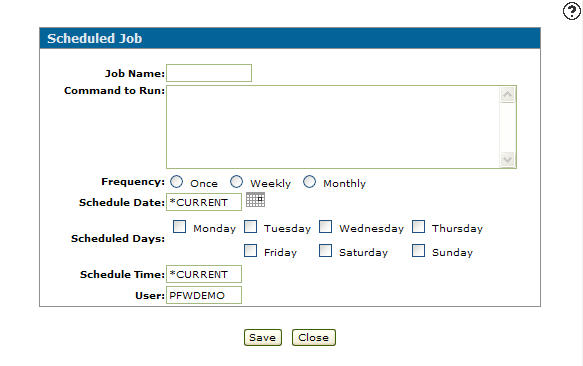Click the User field showing PFWDEMO
Screen dimensions: 583x366
pos(204,295)
